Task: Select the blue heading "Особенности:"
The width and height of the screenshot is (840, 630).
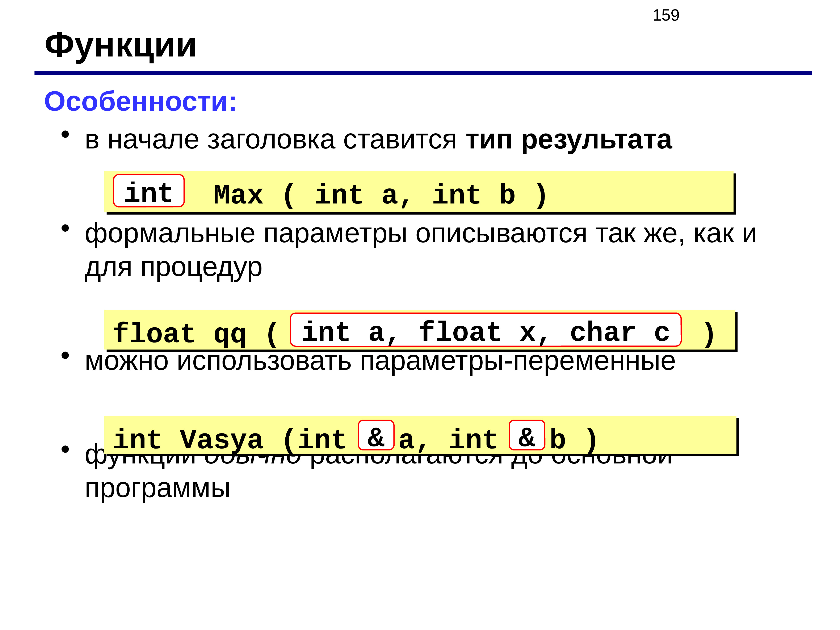Action: [x=140, y=102]
